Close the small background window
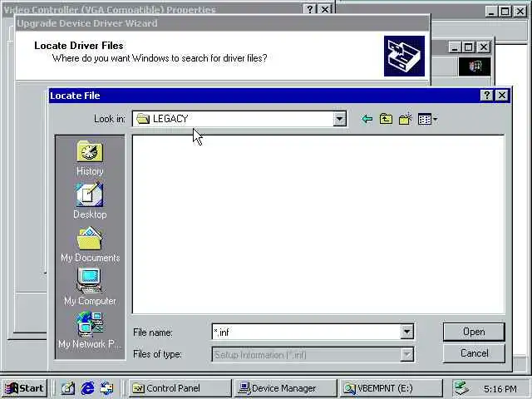Screen dimensions: 532x399 (484, 47)
